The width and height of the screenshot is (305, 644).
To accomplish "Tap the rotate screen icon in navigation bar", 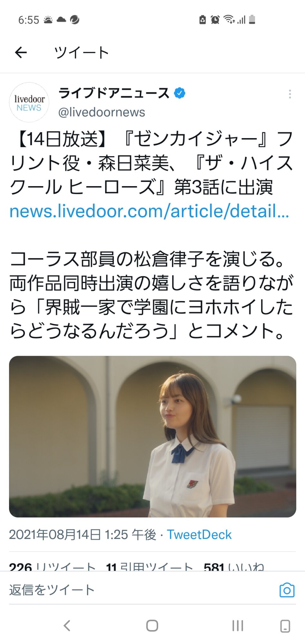I will [285, 626].
